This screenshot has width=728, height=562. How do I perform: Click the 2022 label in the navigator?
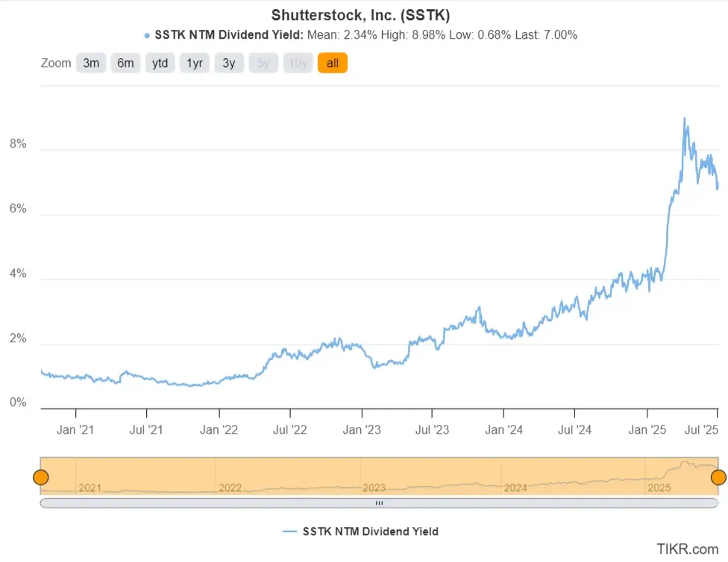(230, 487)
